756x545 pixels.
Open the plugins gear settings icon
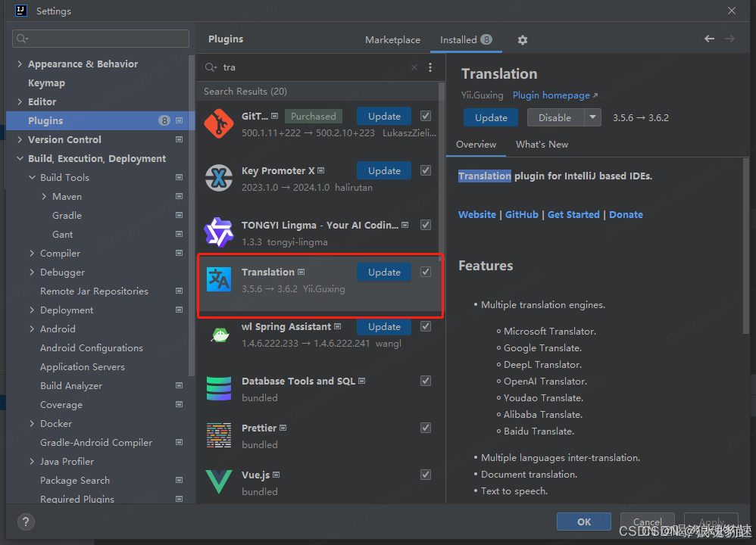click(x=522, y=40)
